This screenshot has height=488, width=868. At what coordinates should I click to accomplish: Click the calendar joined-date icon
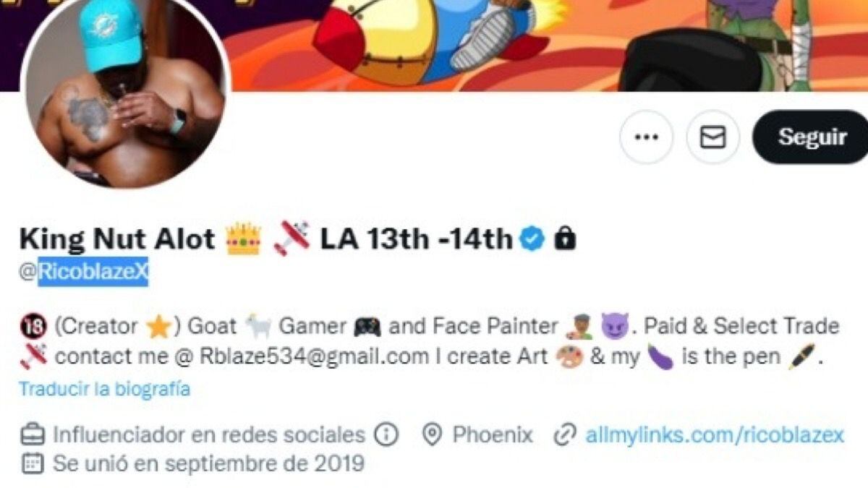(31, 463)
